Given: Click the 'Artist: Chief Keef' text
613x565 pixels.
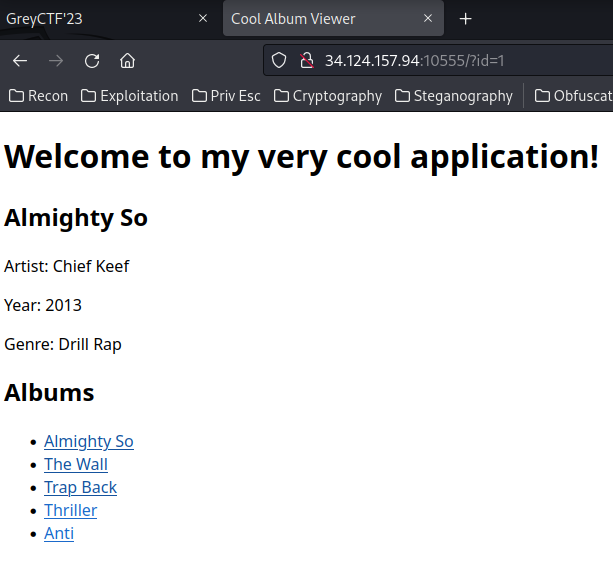Looking at the screenshot, I should coord(66,266).
